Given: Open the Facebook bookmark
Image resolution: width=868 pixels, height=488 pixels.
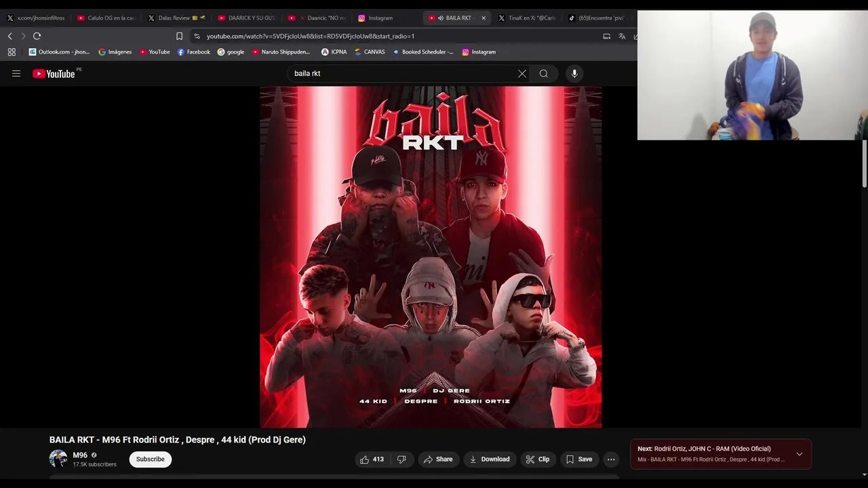Looking at the screenshot, I should [x=193, y=52].
